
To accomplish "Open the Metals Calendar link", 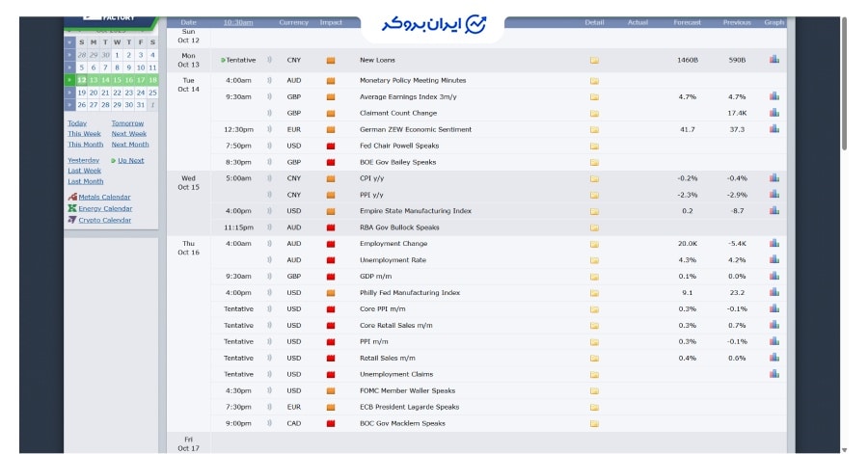I will 104,197.
